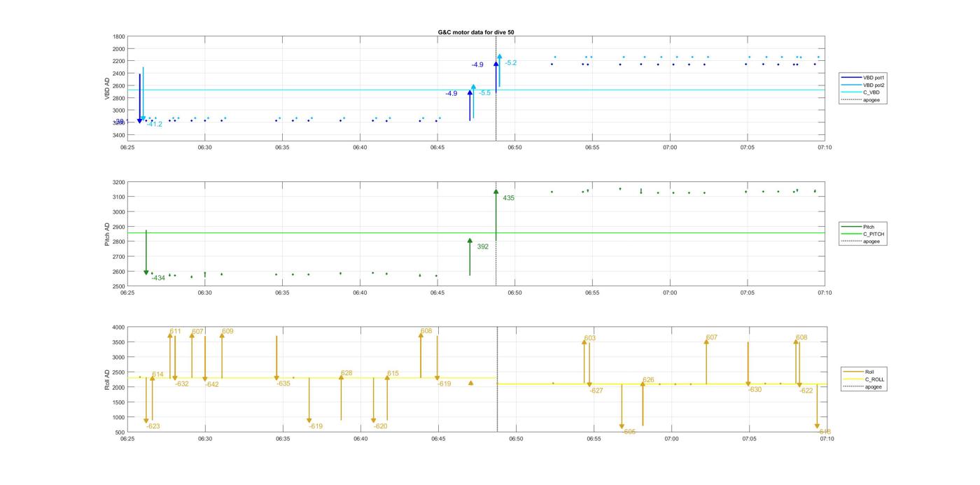980x485 pixels.
Task: Select the "VBD pot2" legend entry
Action: tap(863, 85)
